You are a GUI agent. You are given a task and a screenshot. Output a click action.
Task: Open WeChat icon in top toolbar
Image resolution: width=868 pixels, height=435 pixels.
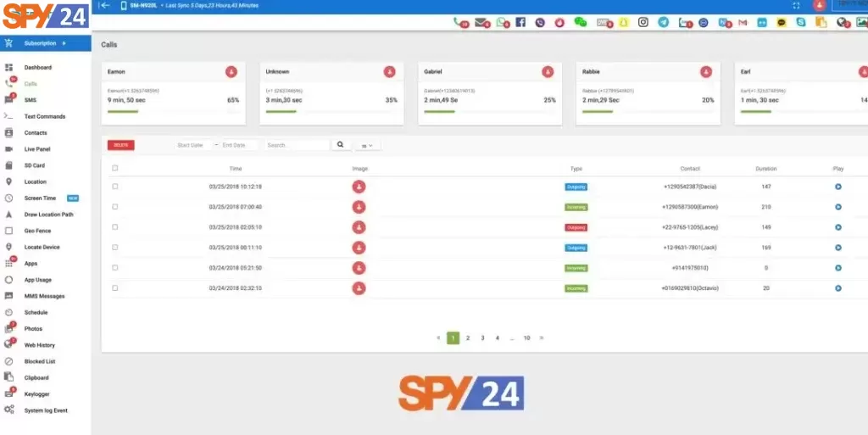click(580, 22)
